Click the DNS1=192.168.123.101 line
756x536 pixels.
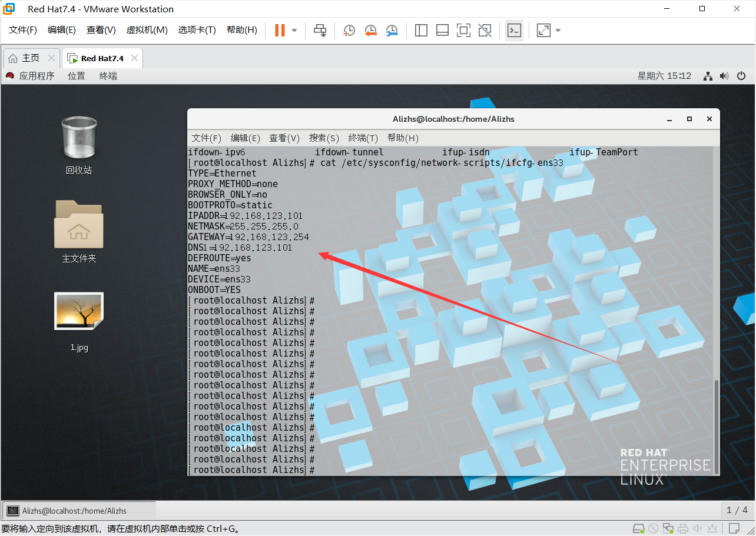point(240,248)
